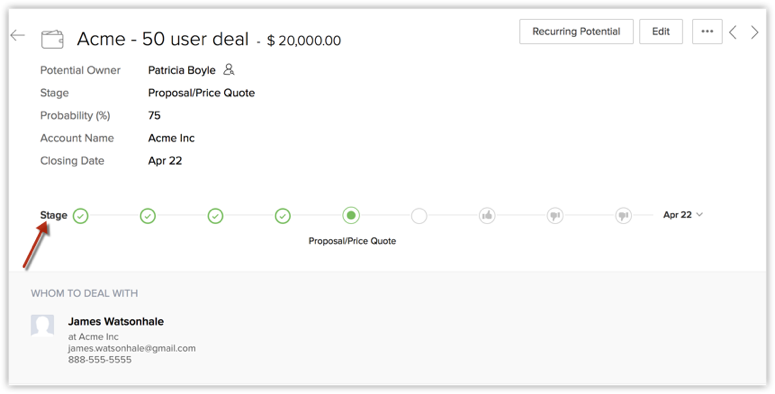The width and height of the screenshot is (775, 394).
Task: Go to next record with right chevron
Action: [755, 32]
